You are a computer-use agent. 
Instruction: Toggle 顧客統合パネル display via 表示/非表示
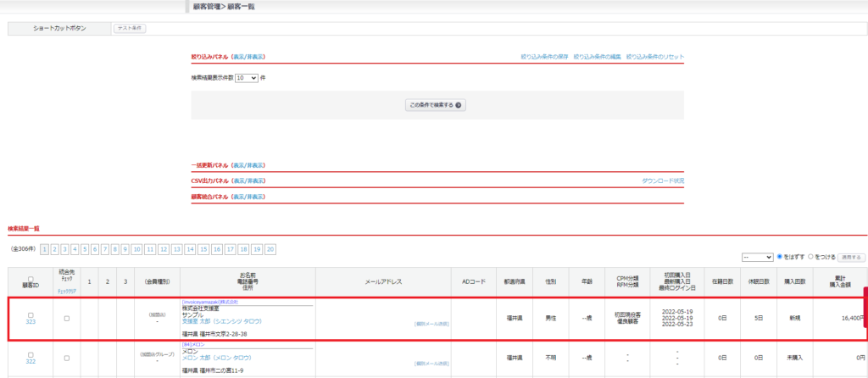[x=248, y=197]
